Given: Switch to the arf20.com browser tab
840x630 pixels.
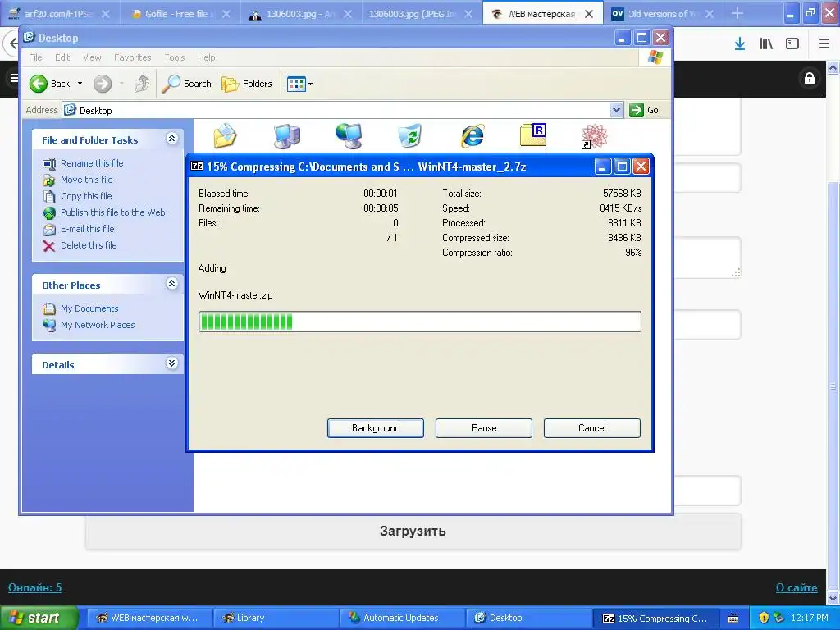Looking at the screenshot, I should click(x=58, y=14).
